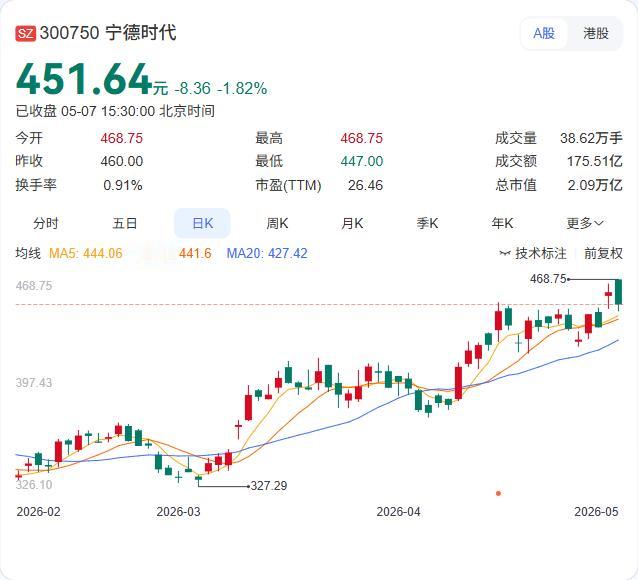Open the 前复权 adjustment selector

603,253
